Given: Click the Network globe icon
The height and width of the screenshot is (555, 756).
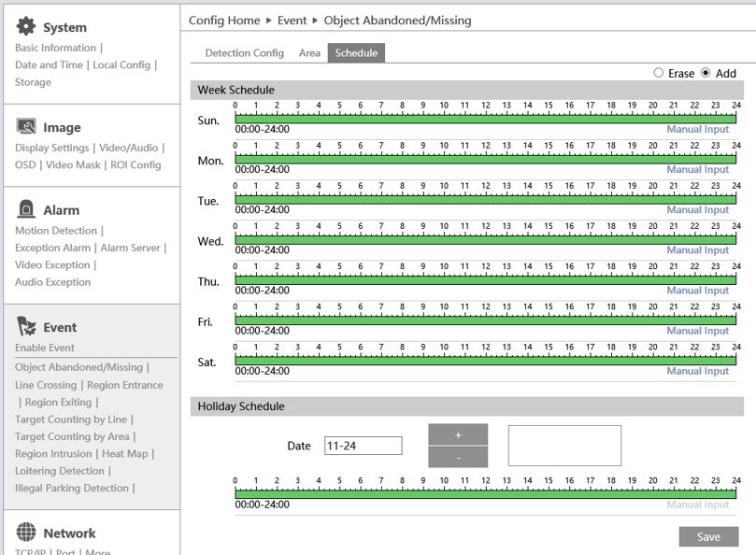Looking at the screenshot, I should point(26,533).
